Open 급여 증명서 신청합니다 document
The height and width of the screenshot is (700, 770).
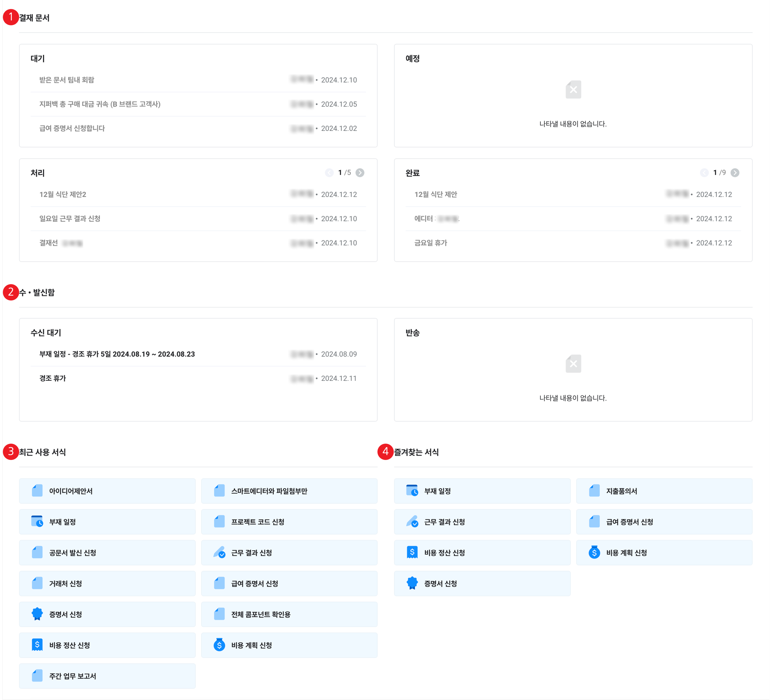tap(72, 128)
